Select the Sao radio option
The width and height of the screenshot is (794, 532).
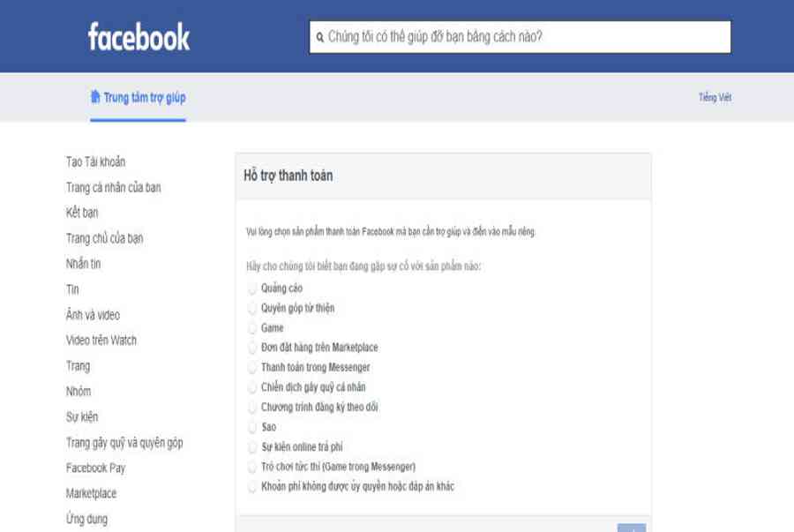(252, 427)
